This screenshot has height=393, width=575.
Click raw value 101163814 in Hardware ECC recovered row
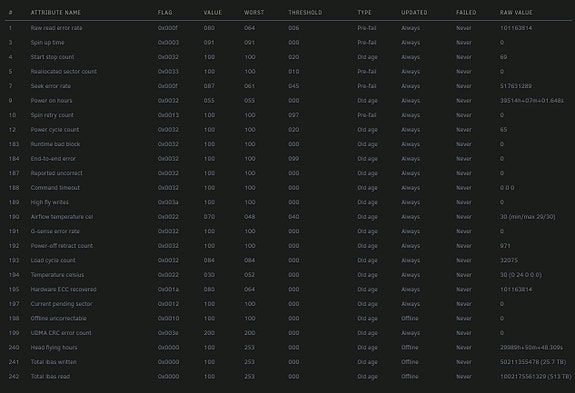[516, 289]
